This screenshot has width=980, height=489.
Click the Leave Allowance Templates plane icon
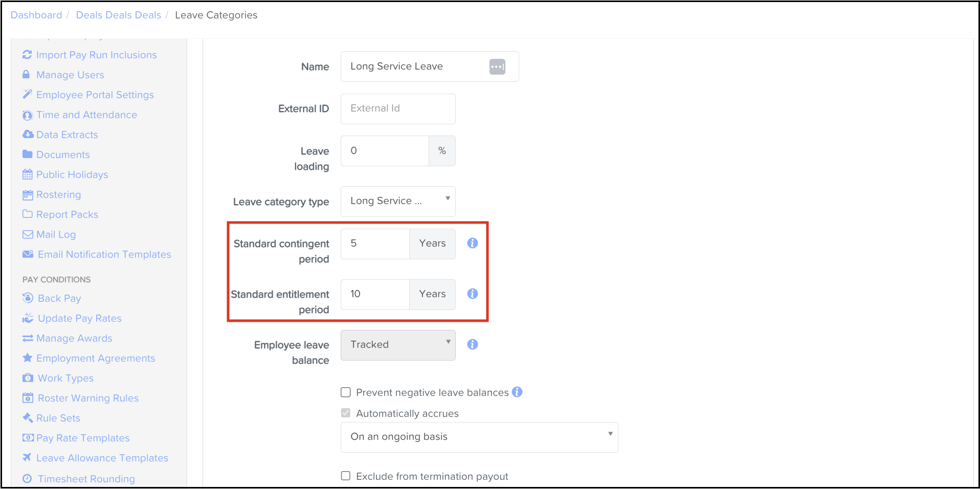27,458
